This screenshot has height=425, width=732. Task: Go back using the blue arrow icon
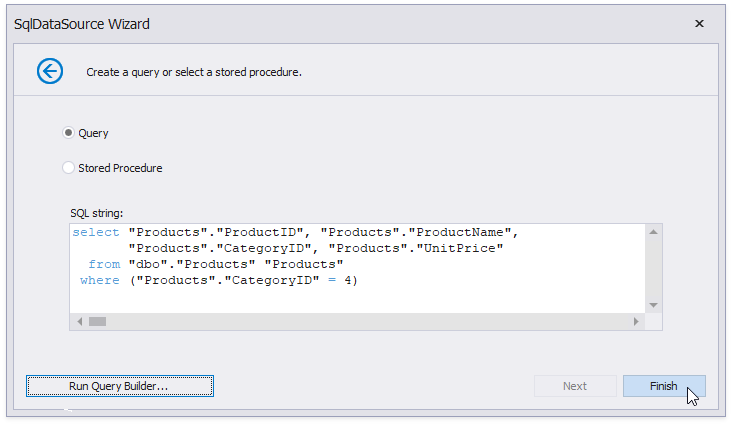[x=50, y=71]
